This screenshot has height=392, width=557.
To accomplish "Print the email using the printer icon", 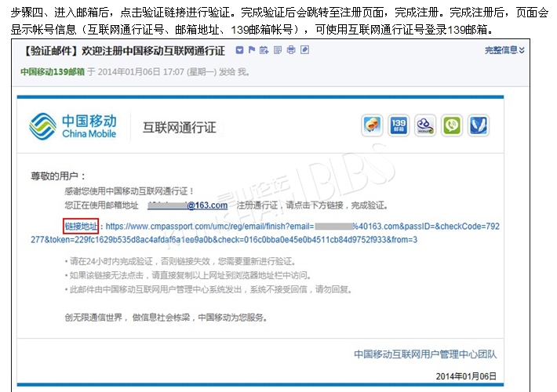I will 291,51.
